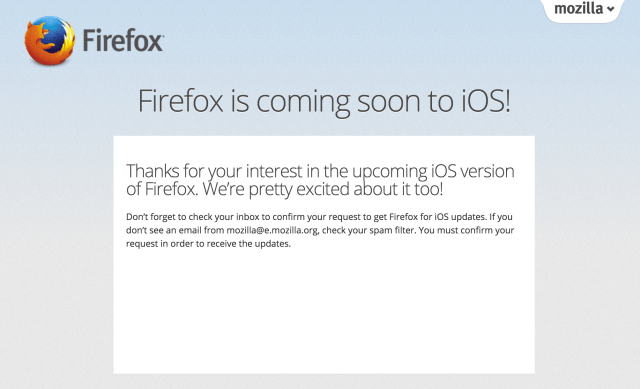The image size is (640, 389).
Task: Click the 'iOS version' words in the subheading
Action: [473, 171]
